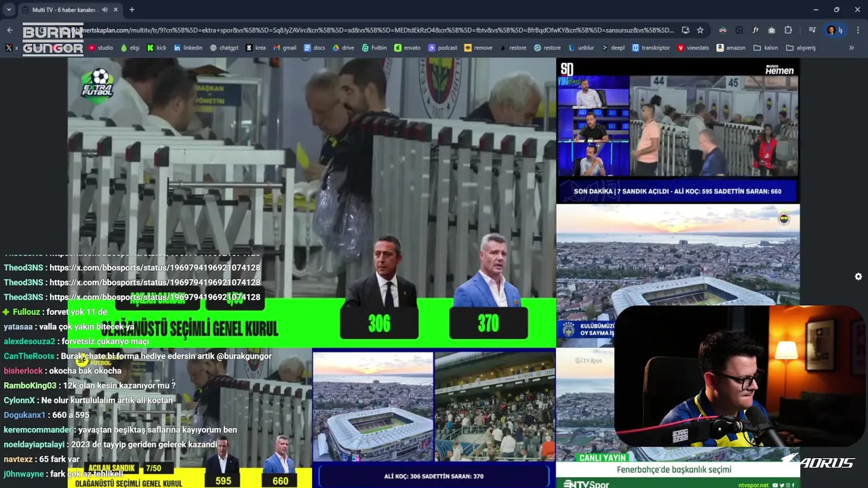The image size is (868, 488).
Task: Click the j0hnwayne chat username
Action: [24, 474]
